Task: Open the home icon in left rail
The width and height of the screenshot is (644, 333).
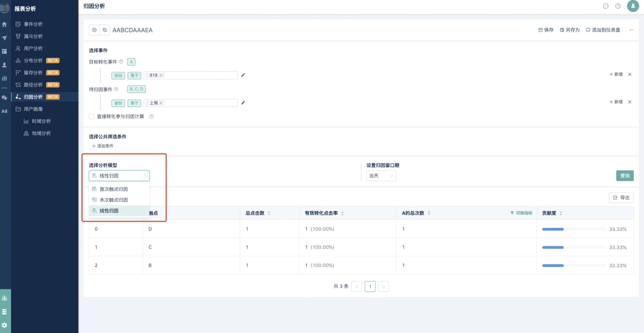Action: 4,24
